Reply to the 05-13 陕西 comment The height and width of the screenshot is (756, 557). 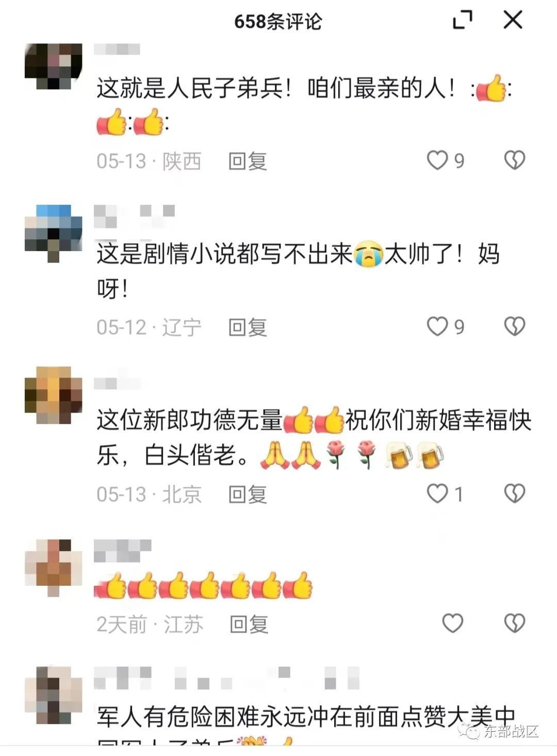point(248,161)
